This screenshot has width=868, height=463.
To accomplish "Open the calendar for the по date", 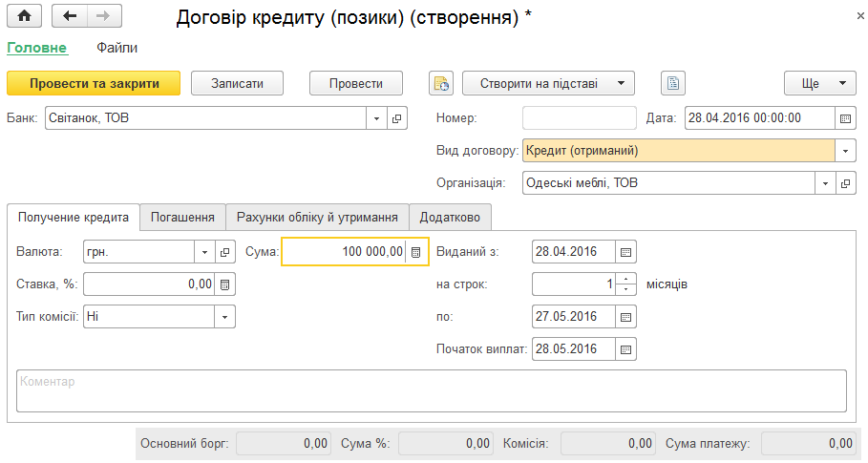I will (x=625, y=317).
